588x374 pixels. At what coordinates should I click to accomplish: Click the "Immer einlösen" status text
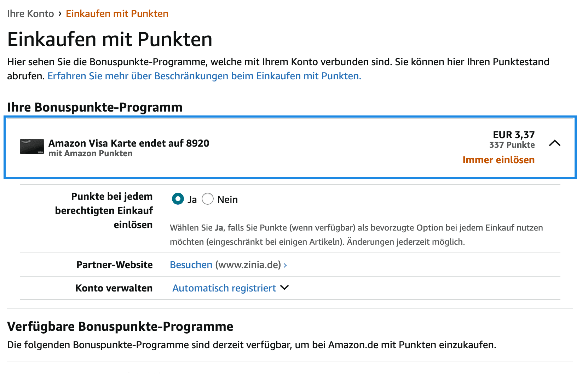click(x=498, y=160)
